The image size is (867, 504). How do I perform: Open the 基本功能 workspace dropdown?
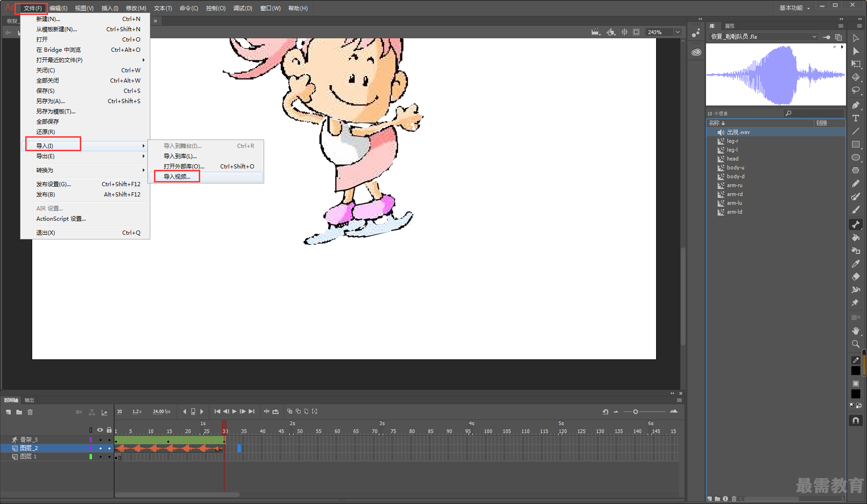[x=795, y=8]
